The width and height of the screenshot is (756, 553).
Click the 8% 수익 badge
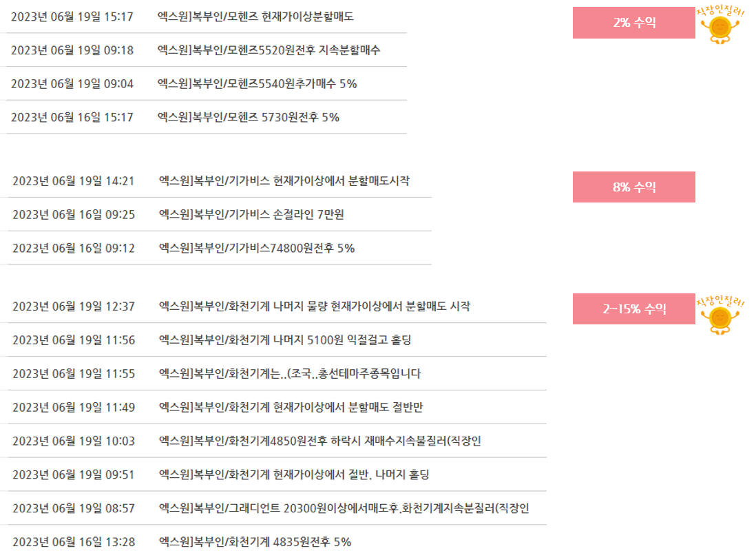coord(633,187)
